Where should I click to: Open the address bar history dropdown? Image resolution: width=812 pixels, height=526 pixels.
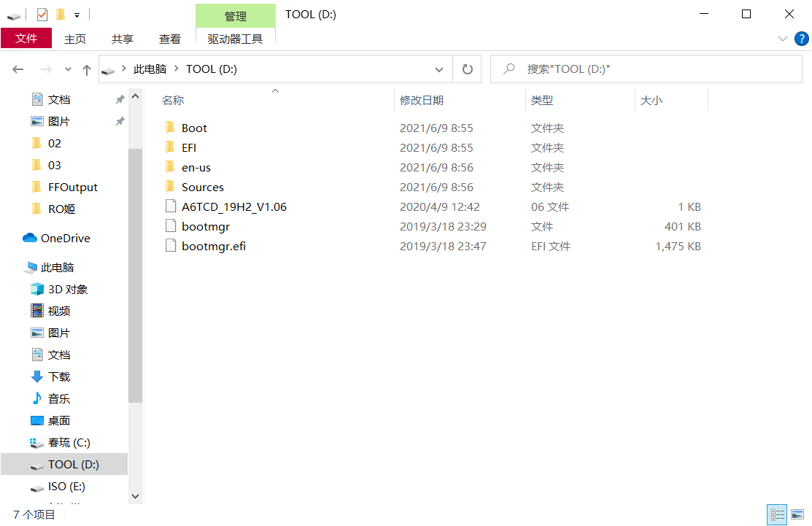(439, 69)
